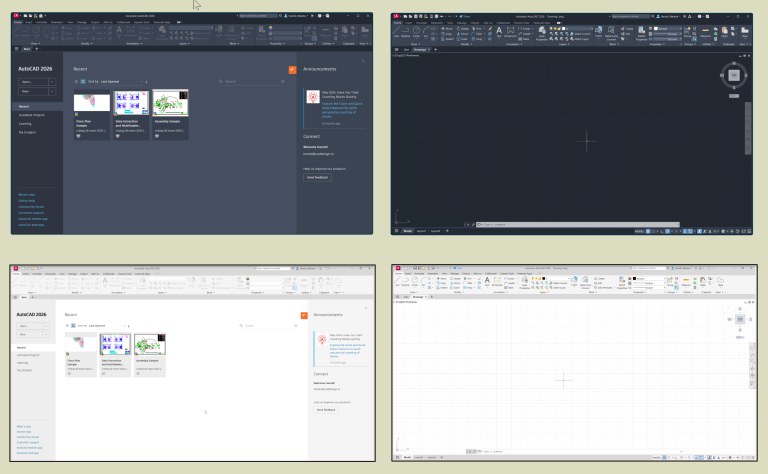Click the ViewCube Top face in dark drawing window
Viewport: 768px width, 474px height.
734,75
